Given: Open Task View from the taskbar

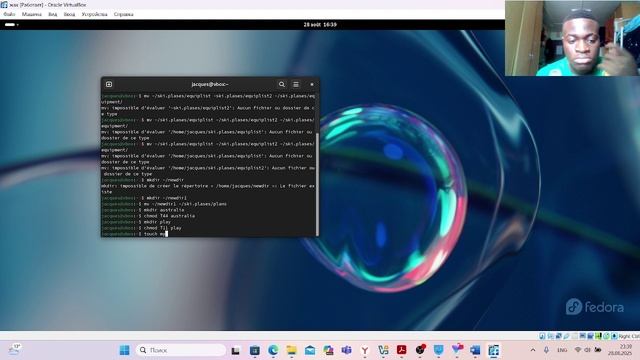Looking at the screenshot, I should point(236,350).
